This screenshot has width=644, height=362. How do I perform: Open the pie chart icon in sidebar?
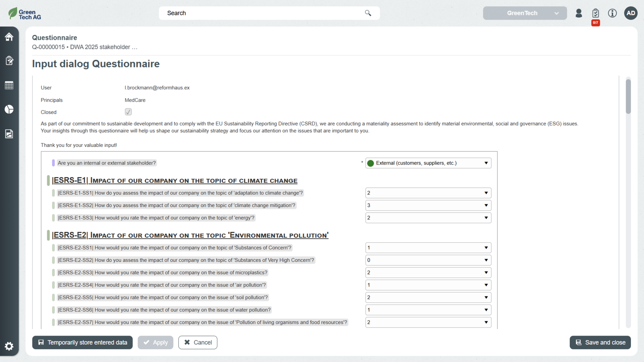pyautogui.click(x=9, y=109)
